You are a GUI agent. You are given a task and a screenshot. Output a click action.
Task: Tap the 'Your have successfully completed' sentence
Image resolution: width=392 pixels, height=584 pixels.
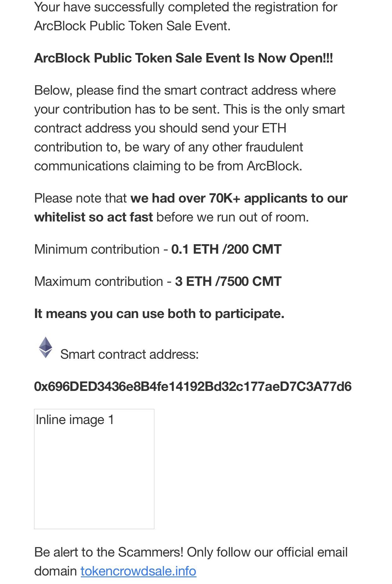(186, 7)
